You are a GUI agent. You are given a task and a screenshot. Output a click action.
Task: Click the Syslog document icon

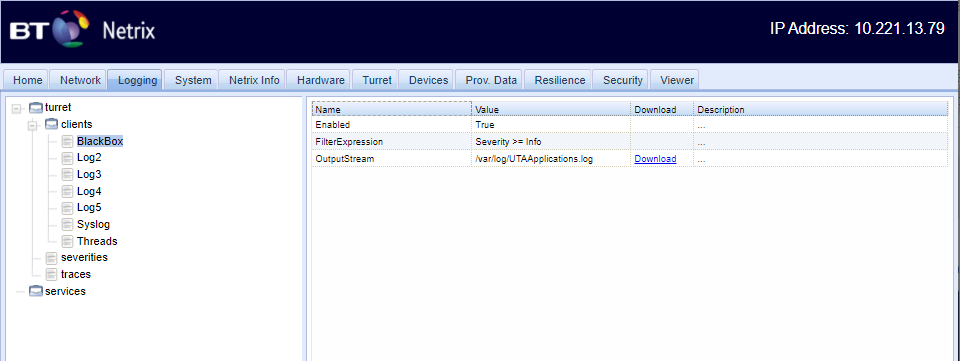click(x=68, y=225)
